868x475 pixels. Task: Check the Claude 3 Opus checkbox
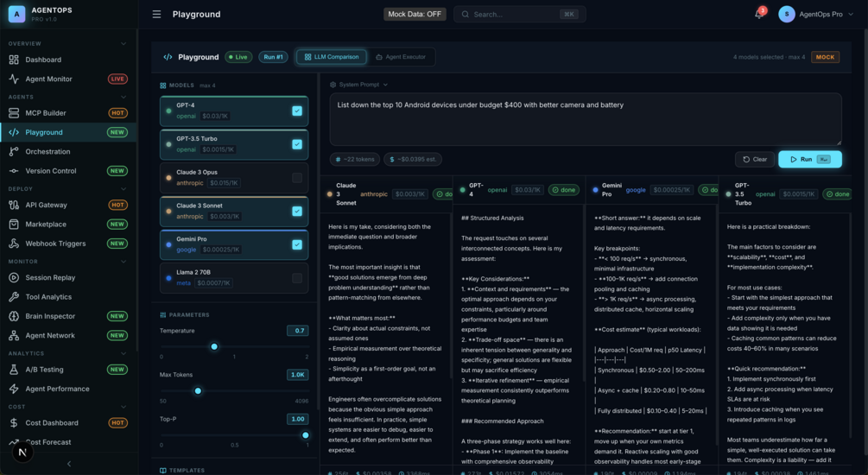tap(297, 178)
